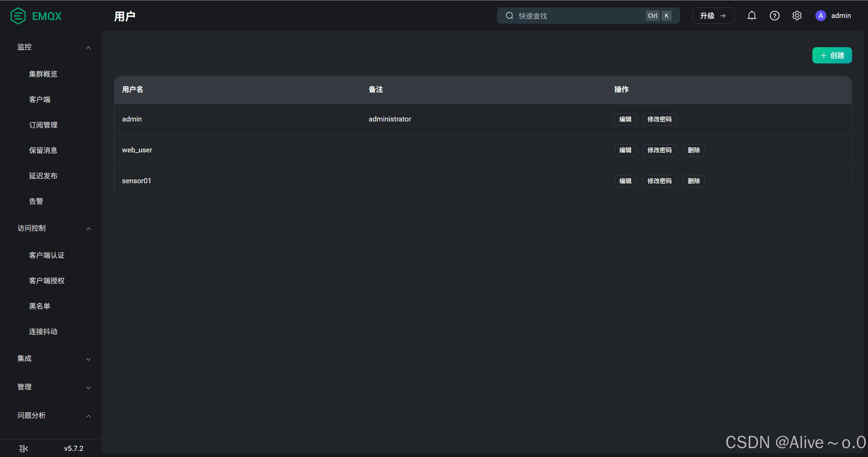Click the search magnifier icon
This screenshot has height=457, width=868.
click(x=509, y=16)
